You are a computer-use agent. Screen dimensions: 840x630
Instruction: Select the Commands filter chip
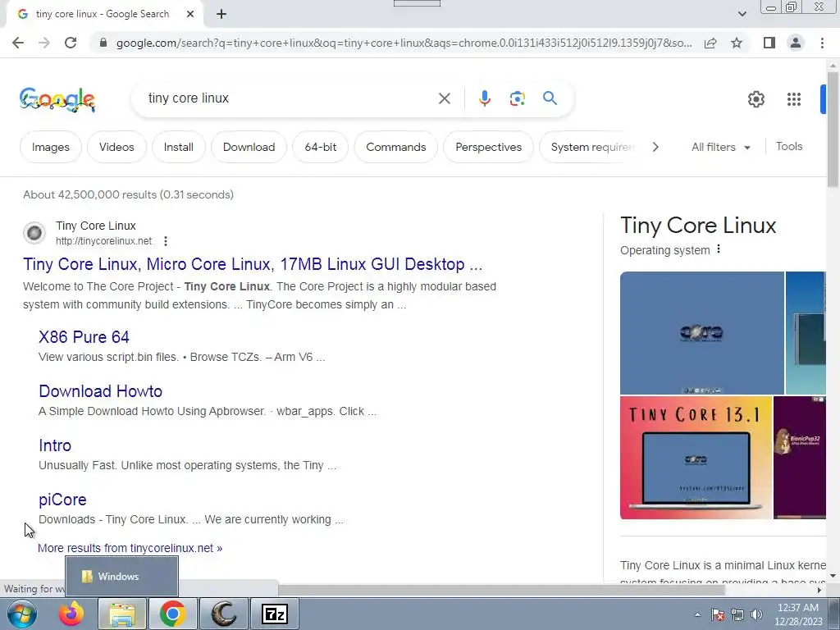tap(396, 147)
